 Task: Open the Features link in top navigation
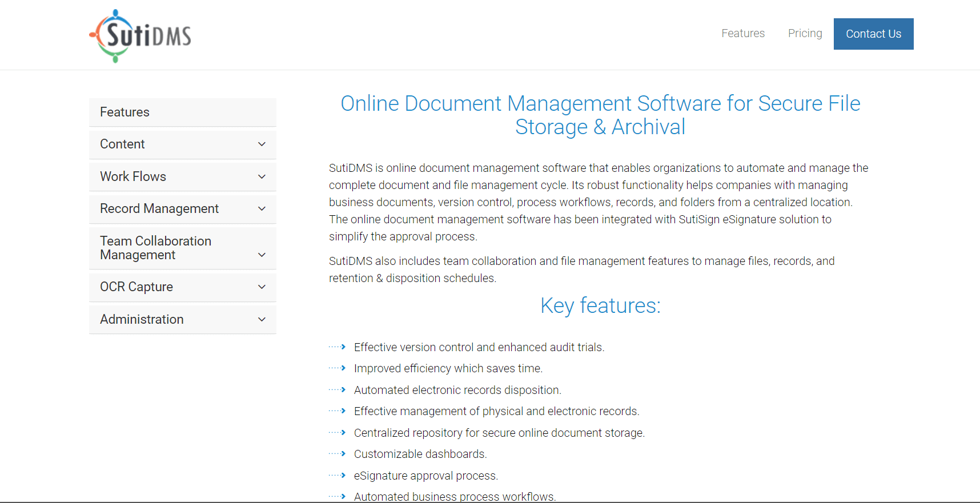(743, 33)
